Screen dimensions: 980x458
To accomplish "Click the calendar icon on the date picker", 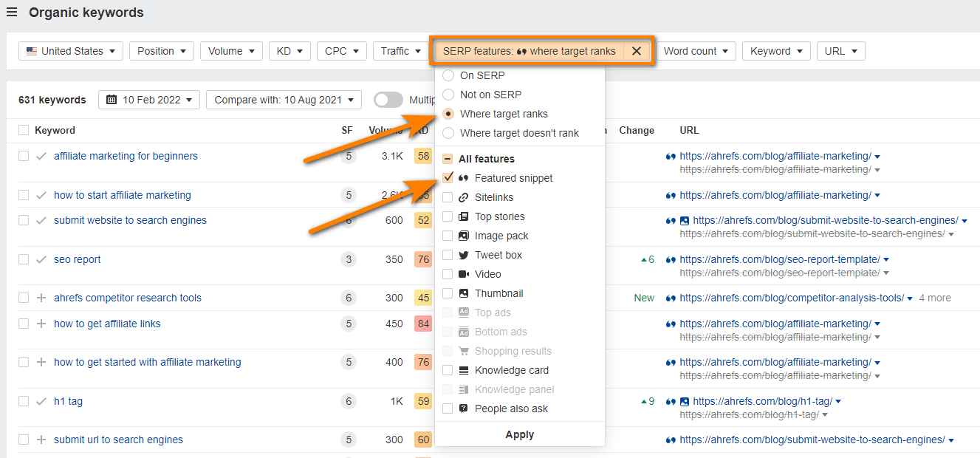I will [110, 99].
